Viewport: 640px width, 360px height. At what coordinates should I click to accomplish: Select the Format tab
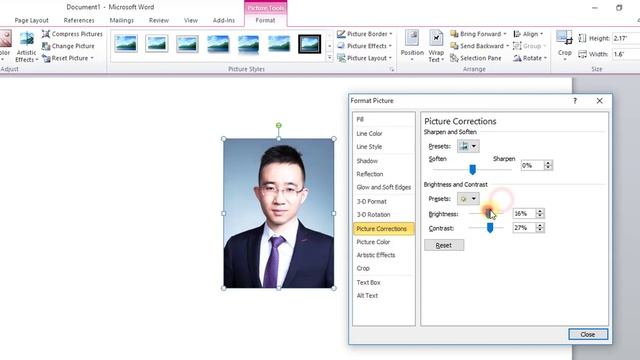coord(265,20)
